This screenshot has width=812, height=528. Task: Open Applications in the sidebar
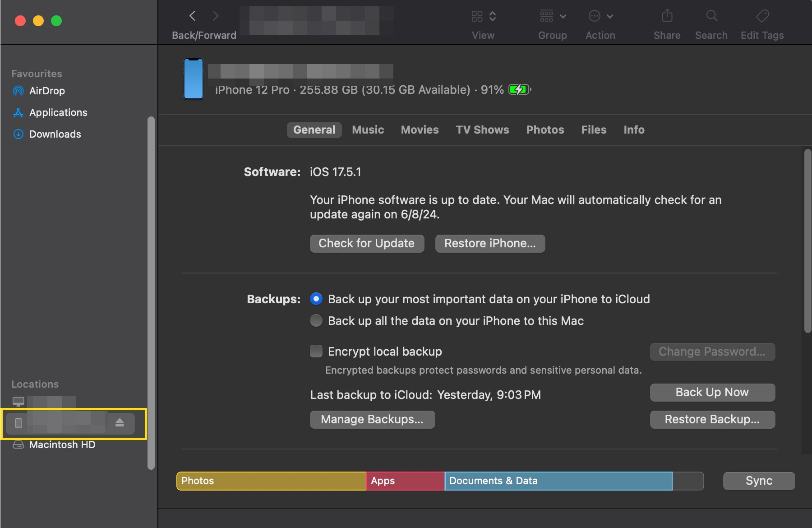[58, 112]
